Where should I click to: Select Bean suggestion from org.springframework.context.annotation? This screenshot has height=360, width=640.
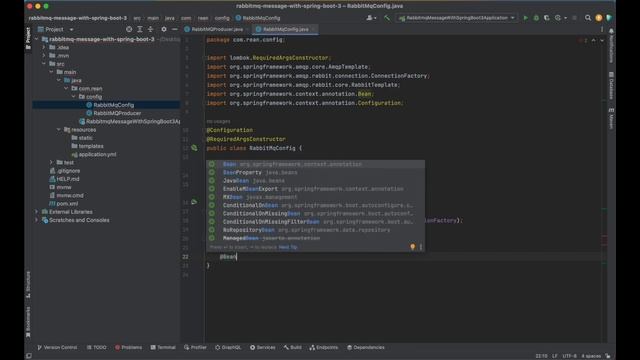(316, 164)
